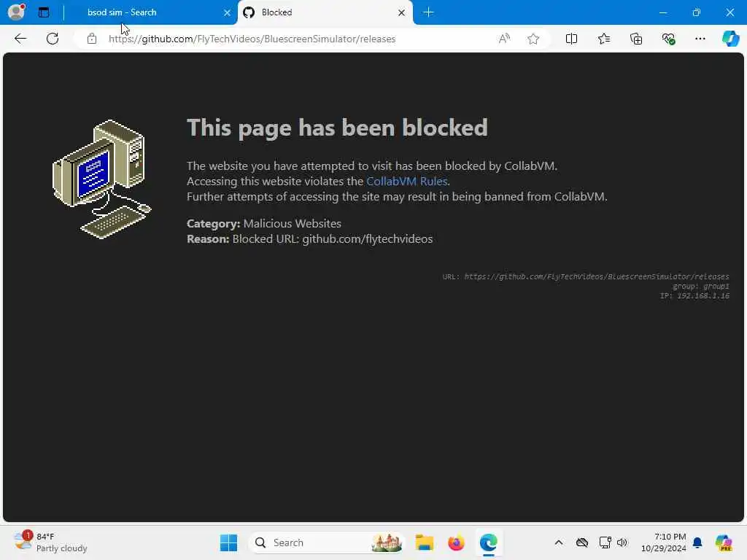Screen dimensions: 747x560
Task: Go back to the previous page
Action: 20,39
